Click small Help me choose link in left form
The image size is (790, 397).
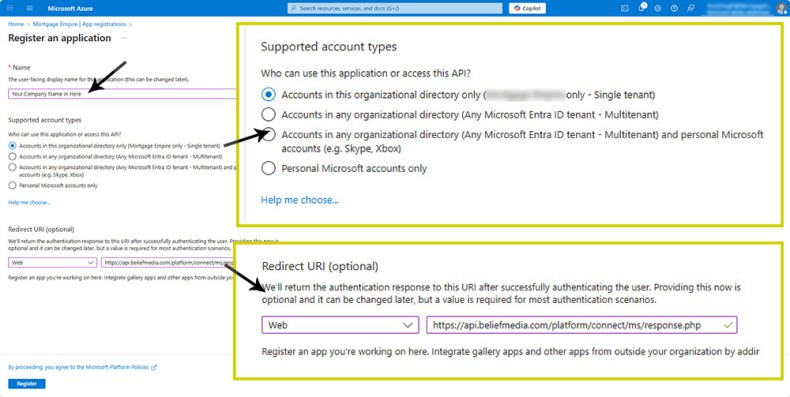(x=29, y=203)
